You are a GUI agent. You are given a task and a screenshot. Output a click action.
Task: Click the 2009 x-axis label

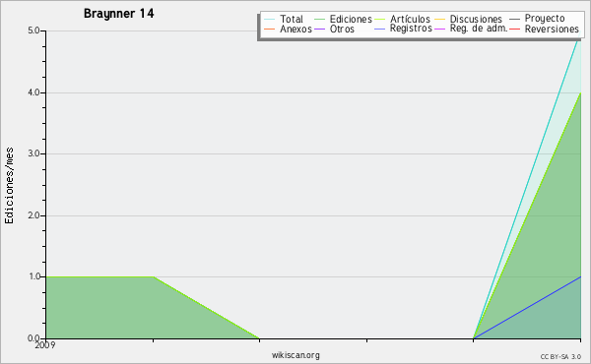[x=45, y=345]
